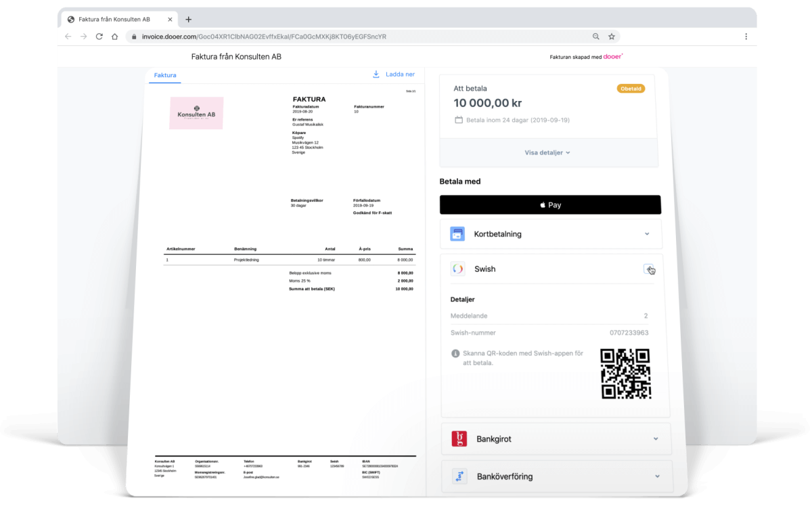Open a new browser tab
Screen dimensions: 812x508
(189, 20)
